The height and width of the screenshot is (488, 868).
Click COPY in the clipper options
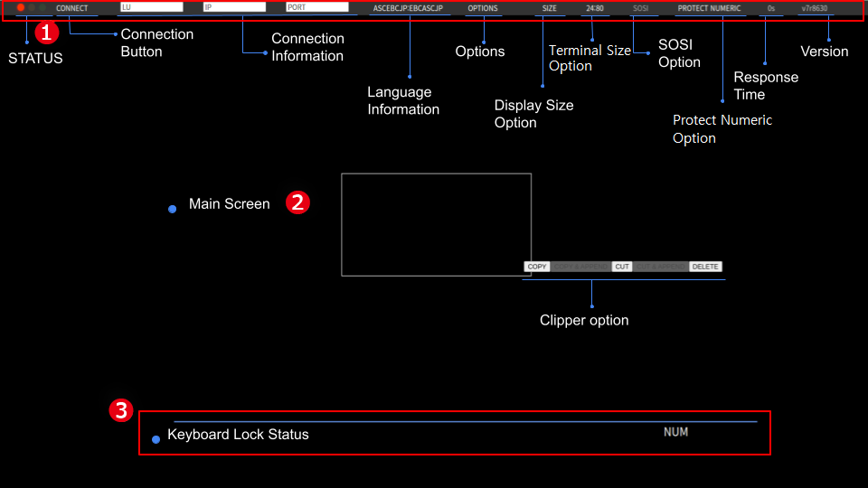click(x=537, y=267)
